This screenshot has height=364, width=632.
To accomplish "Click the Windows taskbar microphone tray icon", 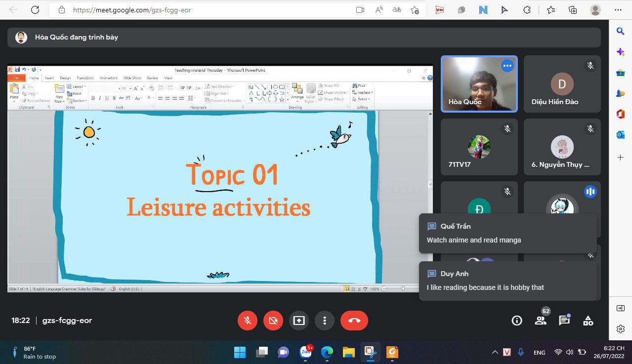I will point(520,352).
